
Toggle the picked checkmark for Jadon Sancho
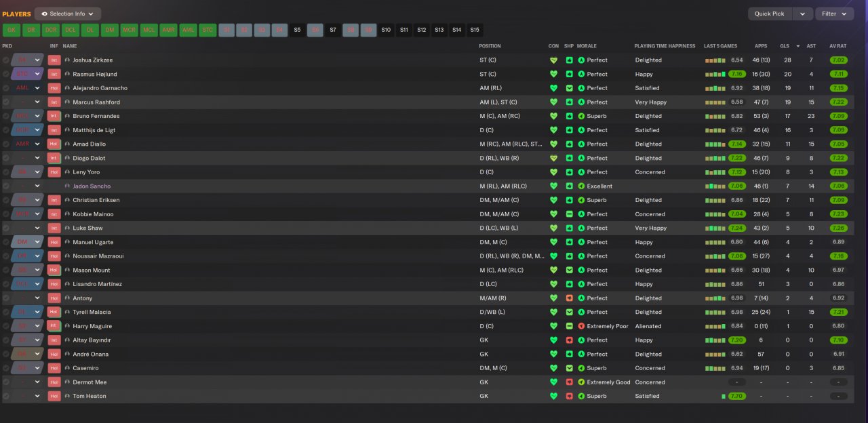[x=6, y=186]
